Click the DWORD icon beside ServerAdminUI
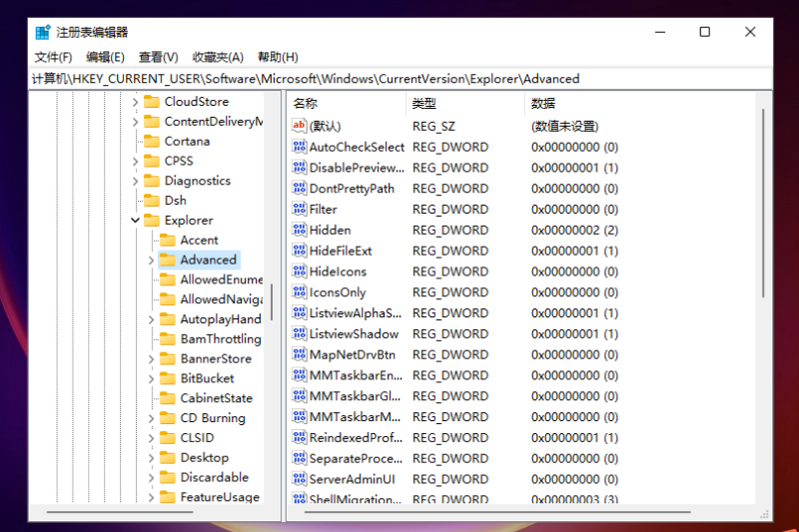Screen dimensions: 799x532 (x=299, y=478)
